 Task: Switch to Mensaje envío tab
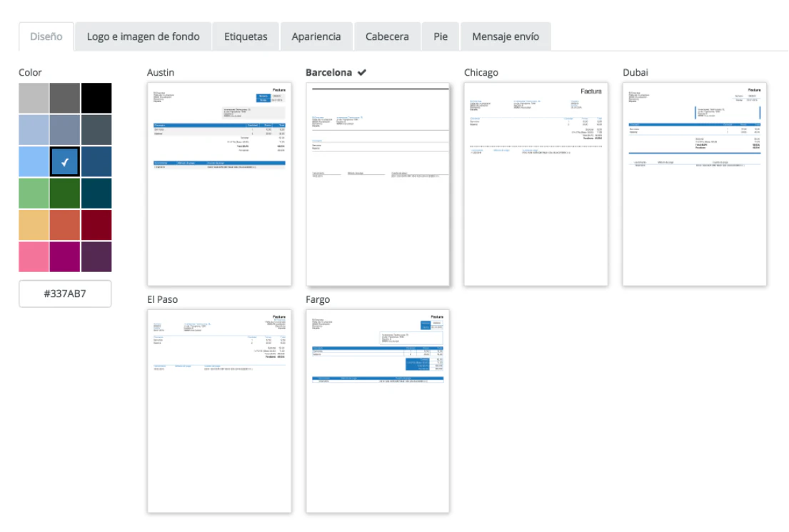point(506,36)
